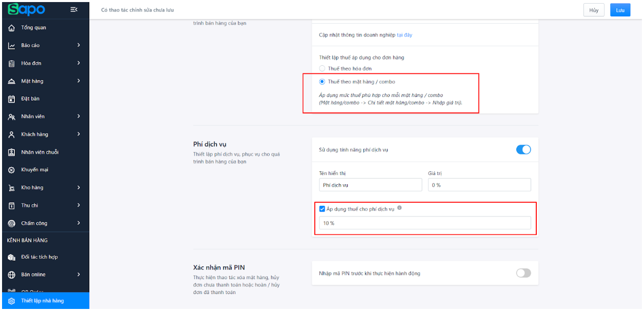Expand the Nhân viên submenu arrow
644x311 pixels.
coord(78,116)
